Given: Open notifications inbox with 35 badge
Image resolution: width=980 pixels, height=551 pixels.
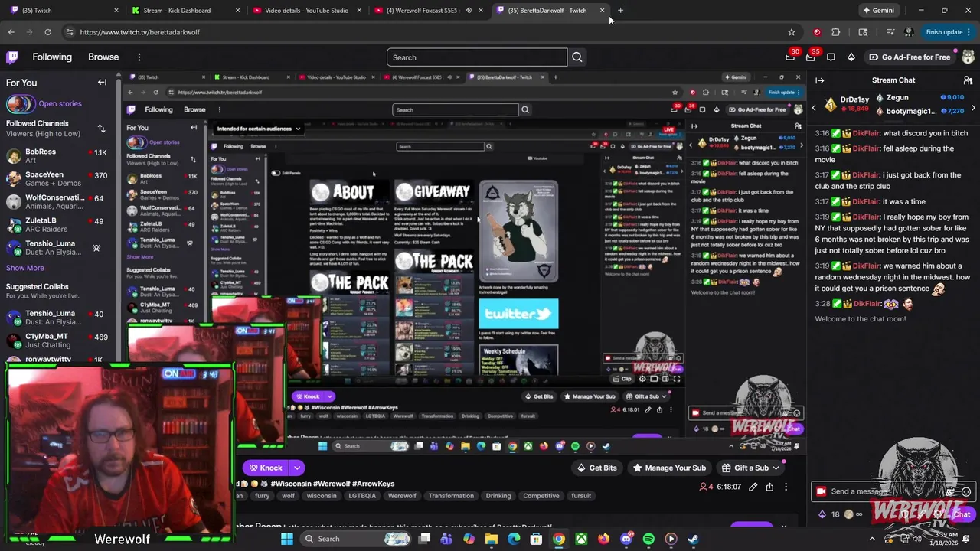Looking at the screenshot, I should coord(811,57).
